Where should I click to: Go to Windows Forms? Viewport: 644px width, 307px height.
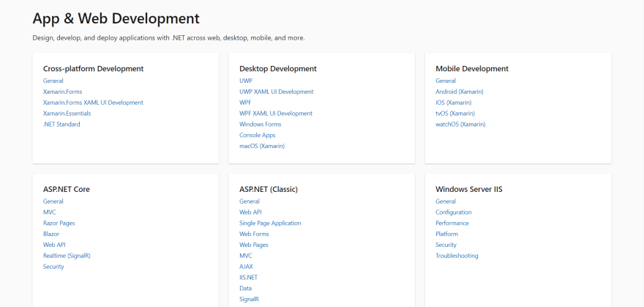tap(261, 124)
